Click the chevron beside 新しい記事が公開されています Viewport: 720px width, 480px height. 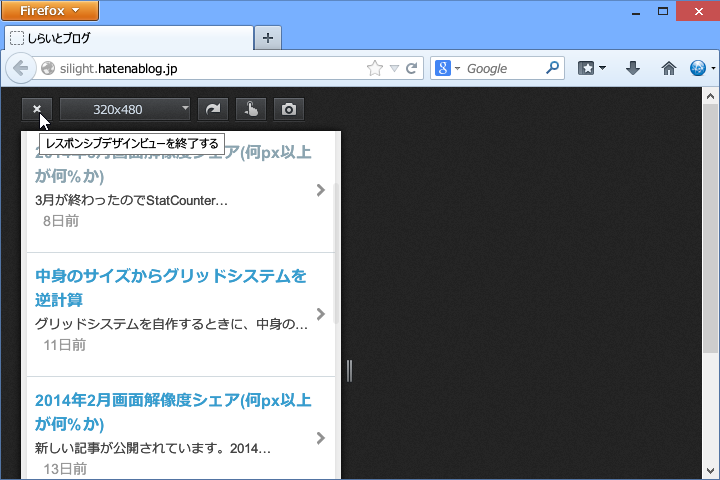point(321,438)
